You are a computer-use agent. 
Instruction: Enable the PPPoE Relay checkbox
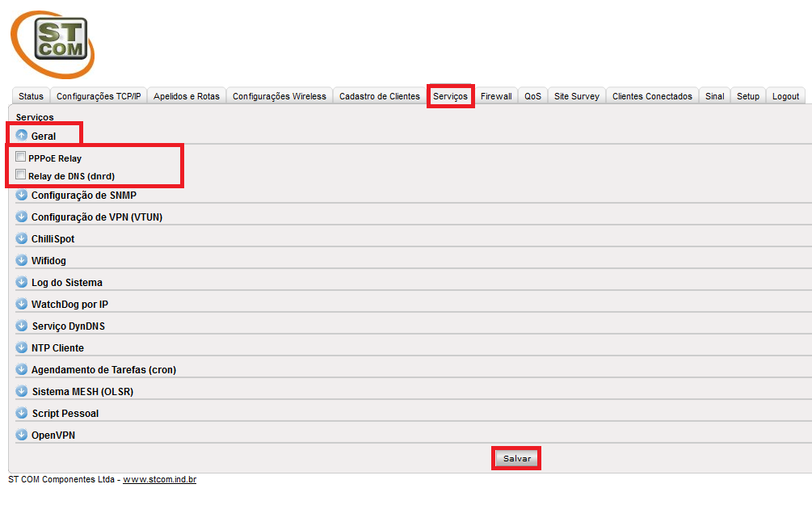point(21,158)
